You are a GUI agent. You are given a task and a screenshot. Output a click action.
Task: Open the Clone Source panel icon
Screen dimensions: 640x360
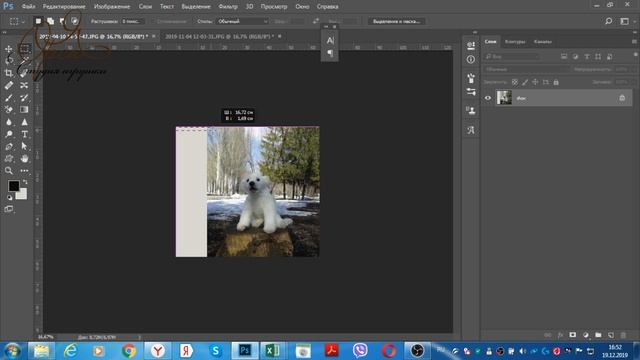pos(471,111)
